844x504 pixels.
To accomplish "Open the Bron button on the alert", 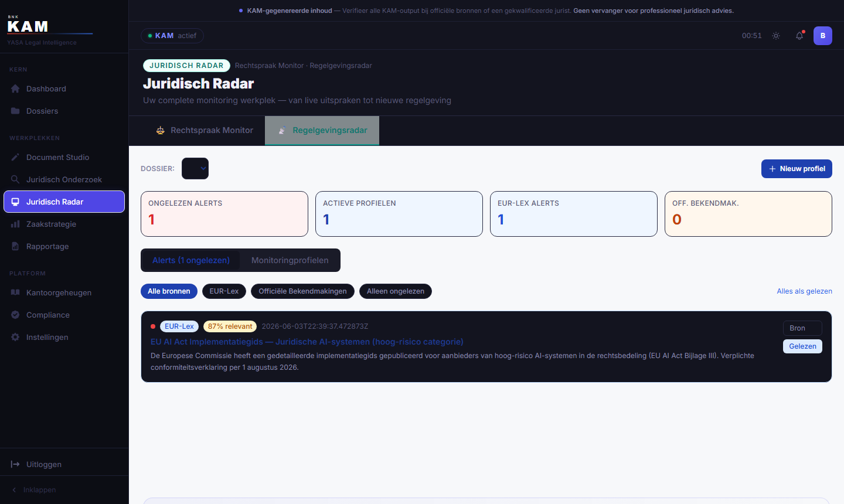I will point(802,328).
